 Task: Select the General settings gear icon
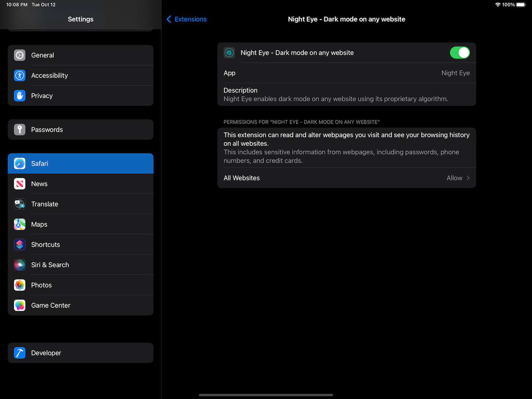[19, 55]
